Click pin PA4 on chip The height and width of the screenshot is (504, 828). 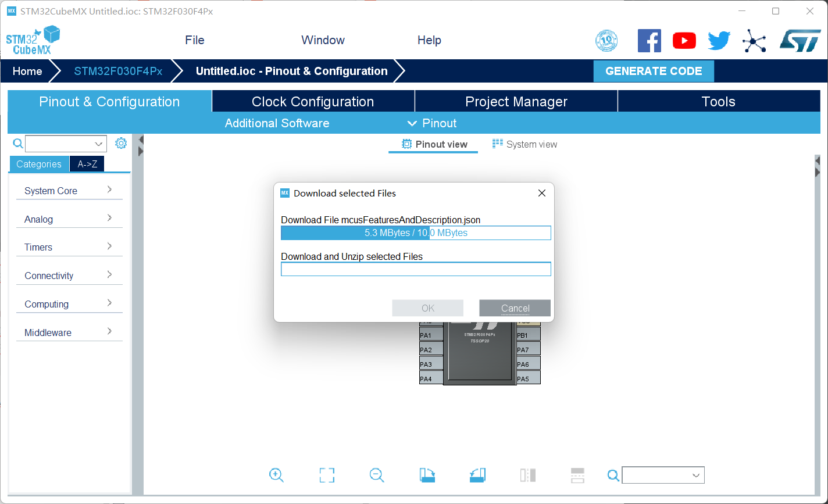[431, 378]
